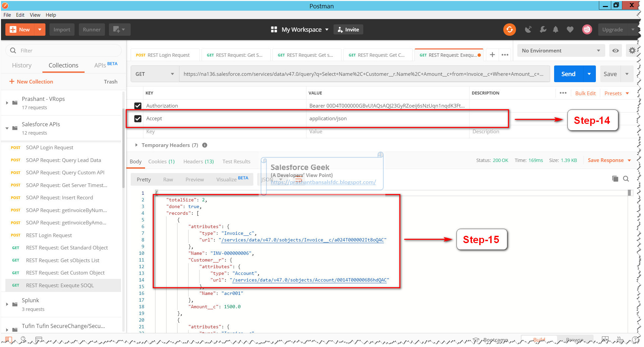Switch response view to Raw
This screenshot has width=644, height=347.
click(x=168, y=179)
